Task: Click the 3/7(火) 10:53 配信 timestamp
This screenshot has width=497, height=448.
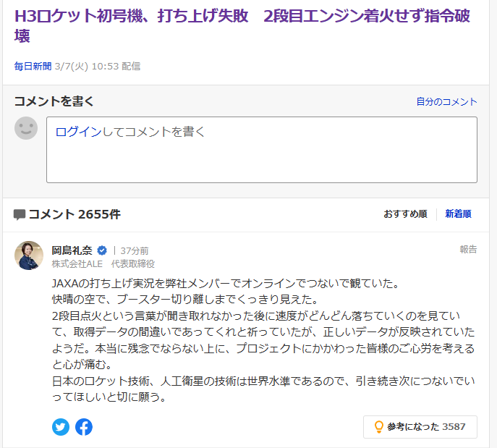Action: pyautogui.click(x=98, y=67)
